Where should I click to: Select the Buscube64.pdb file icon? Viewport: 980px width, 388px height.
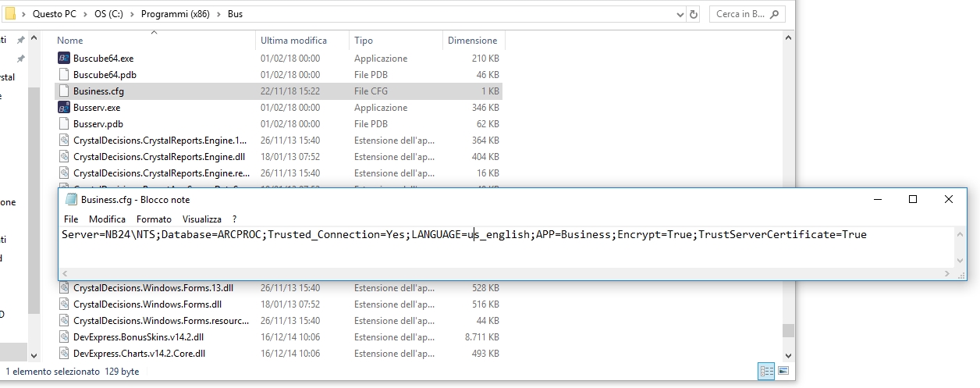pyautogui.click(x=64, y=75)
